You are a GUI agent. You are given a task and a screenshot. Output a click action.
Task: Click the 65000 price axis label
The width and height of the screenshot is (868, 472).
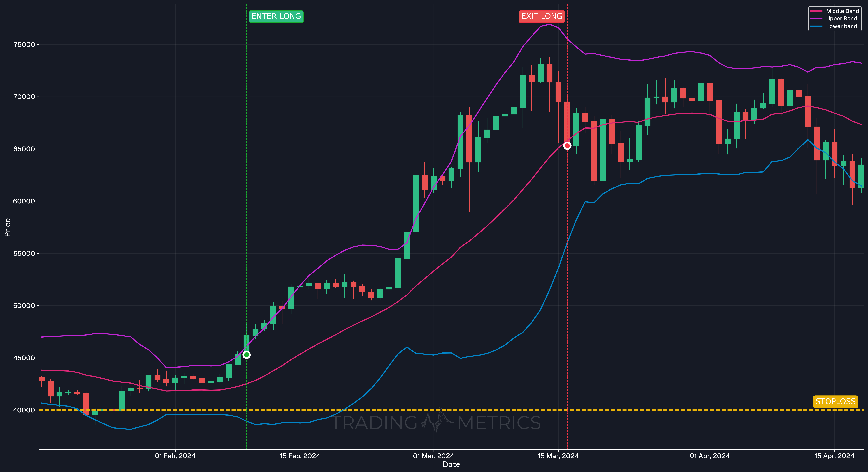point(24,149)
